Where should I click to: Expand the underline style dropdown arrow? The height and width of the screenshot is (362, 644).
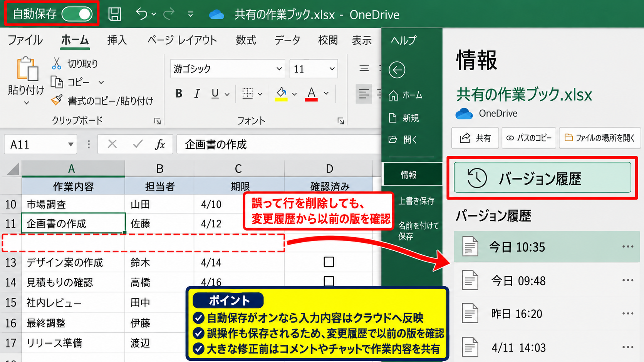[227, 94]
